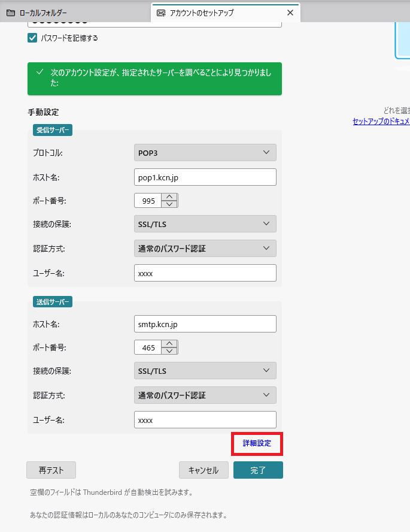Close the アカウントのセットアップ tab
Viewport: 410px width, 532px height.
(290, 13)
